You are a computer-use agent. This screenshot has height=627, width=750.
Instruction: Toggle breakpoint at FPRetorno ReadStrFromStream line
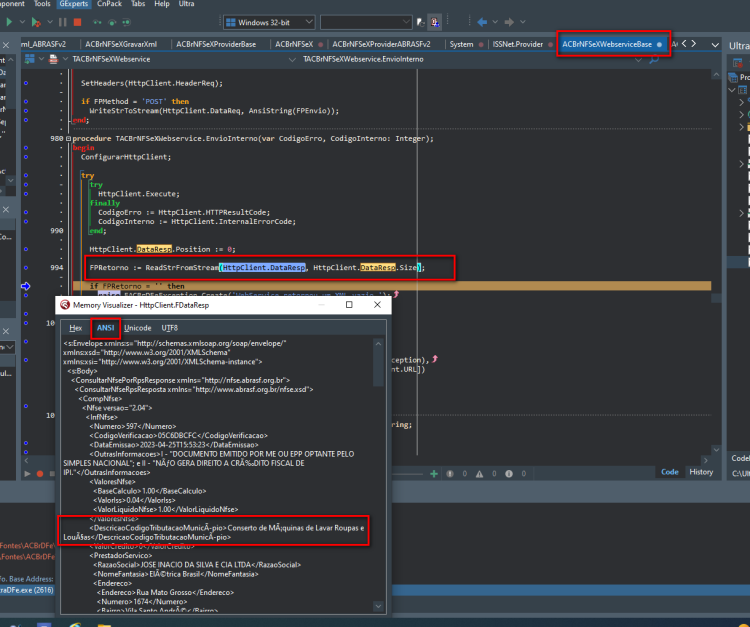(26, 268)
